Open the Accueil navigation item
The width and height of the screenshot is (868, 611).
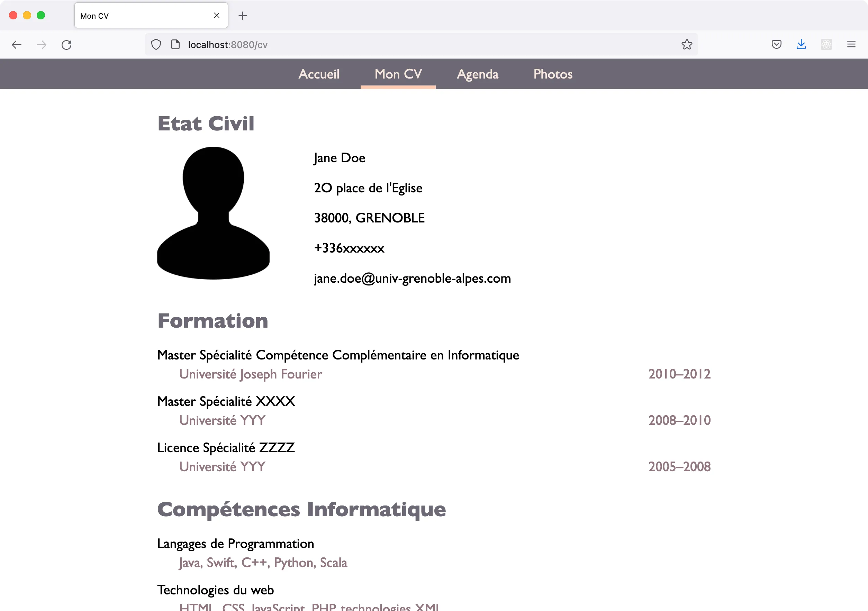pos(319,74)
